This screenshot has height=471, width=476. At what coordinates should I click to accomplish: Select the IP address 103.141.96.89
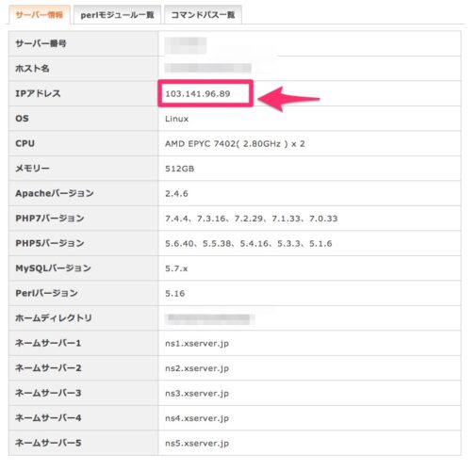point(198,93)
